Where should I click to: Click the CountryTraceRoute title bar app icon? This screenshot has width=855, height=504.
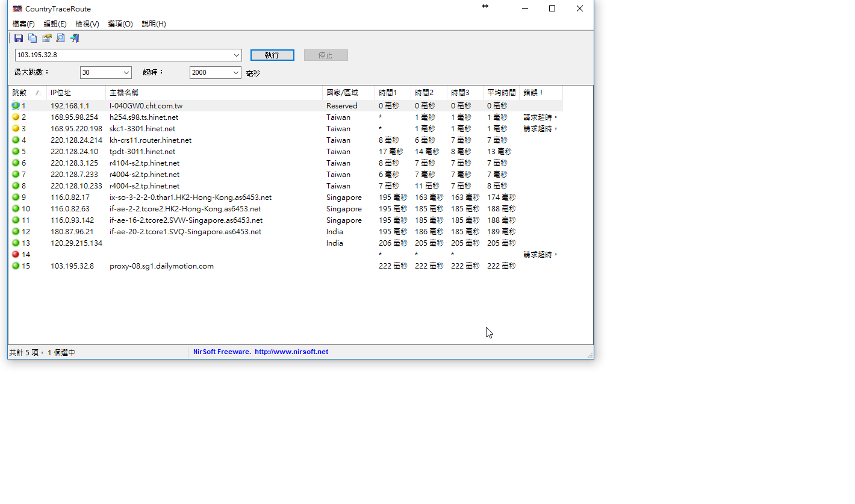tap(17, 8)
